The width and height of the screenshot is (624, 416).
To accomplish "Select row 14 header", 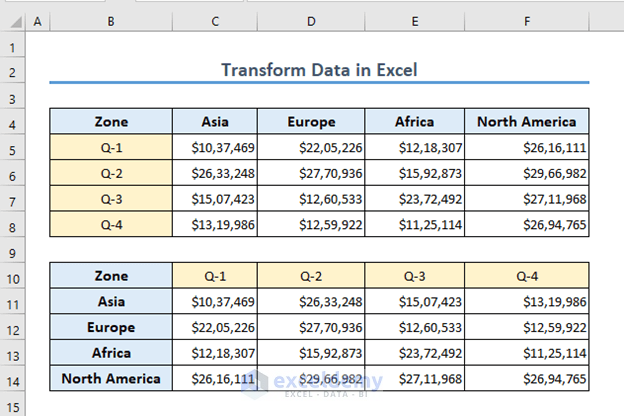I will click(x=12, y=381).
